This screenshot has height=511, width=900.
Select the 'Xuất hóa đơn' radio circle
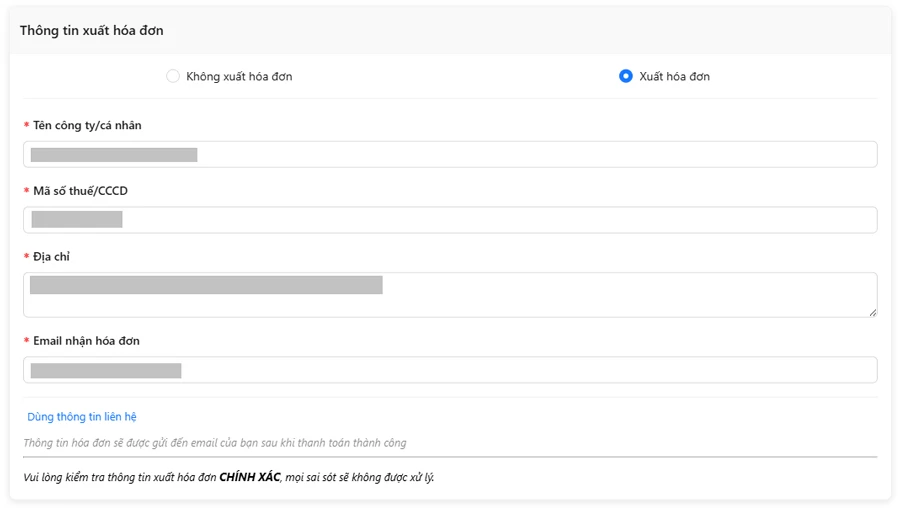626,76
